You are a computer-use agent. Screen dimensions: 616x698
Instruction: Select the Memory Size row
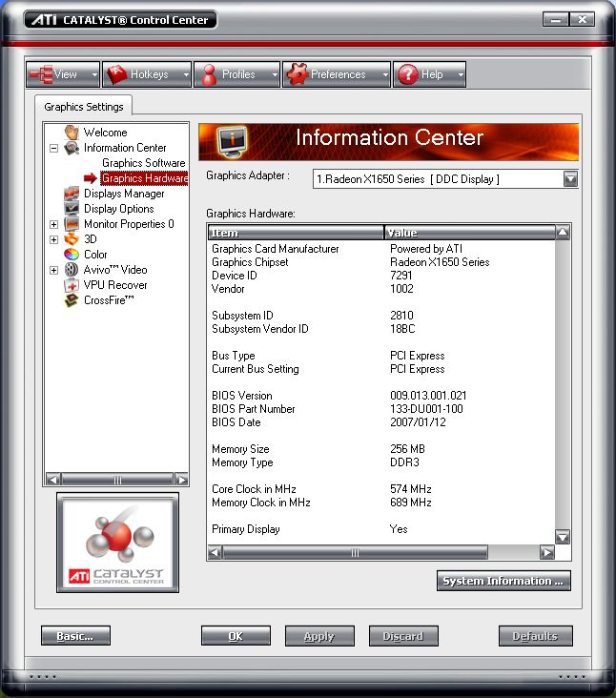(x=381, y=449)
